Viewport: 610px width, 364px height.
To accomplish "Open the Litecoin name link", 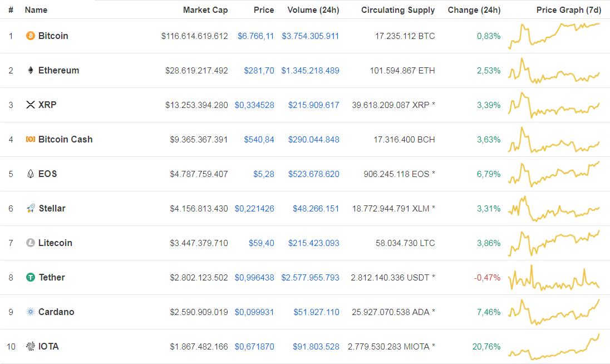I will coord(55,243).
